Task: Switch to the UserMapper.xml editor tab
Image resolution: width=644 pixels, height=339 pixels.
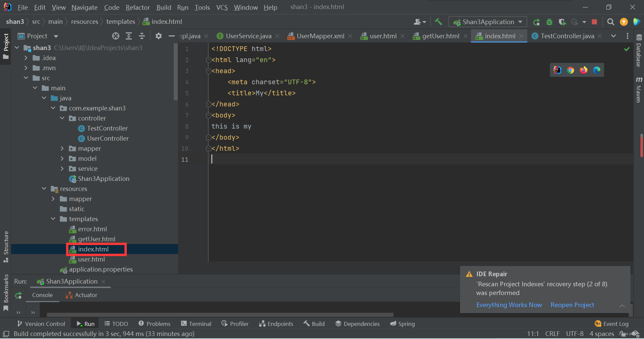Action: 316,36
